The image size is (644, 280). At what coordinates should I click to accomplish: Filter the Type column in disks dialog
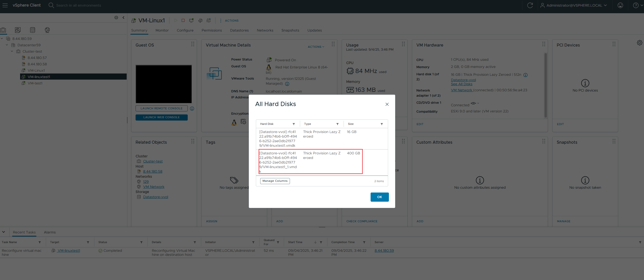point(338,124)
